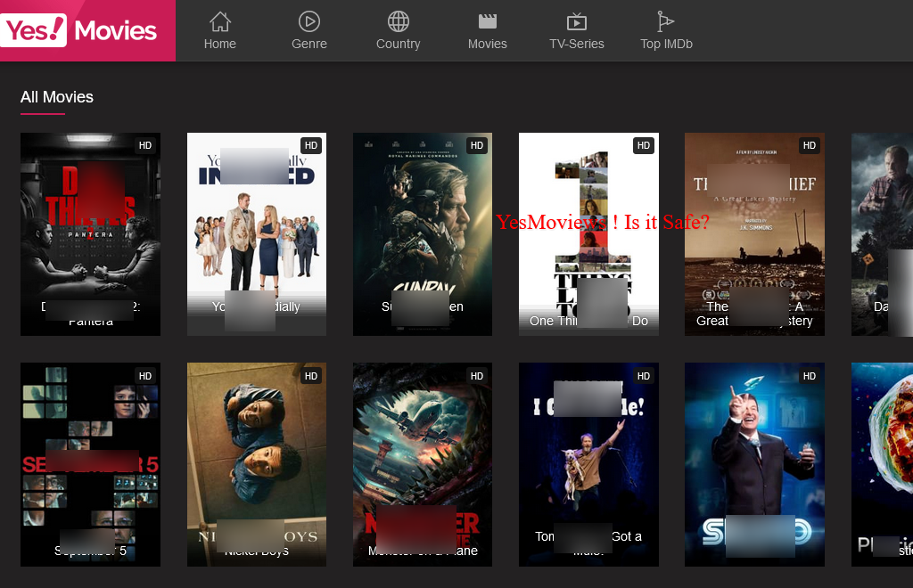The image size is (913, 588).
Task: Select the All Movies heading
Action: click(56, 97)
